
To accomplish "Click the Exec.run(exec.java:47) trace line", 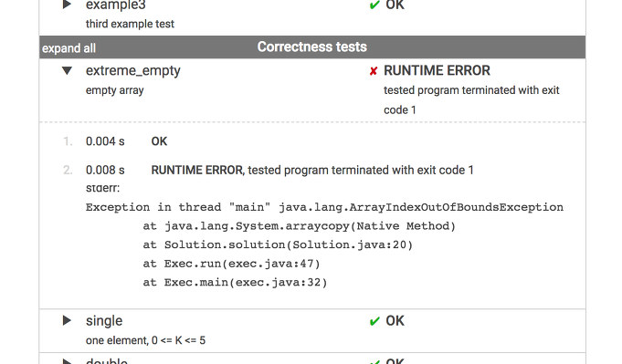I will (231, 264).
